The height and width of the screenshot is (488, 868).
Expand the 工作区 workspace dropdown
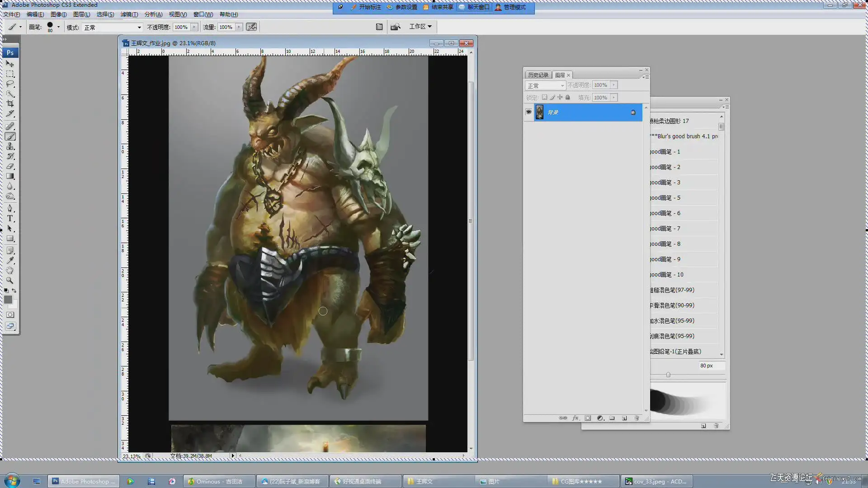[420, 27]
